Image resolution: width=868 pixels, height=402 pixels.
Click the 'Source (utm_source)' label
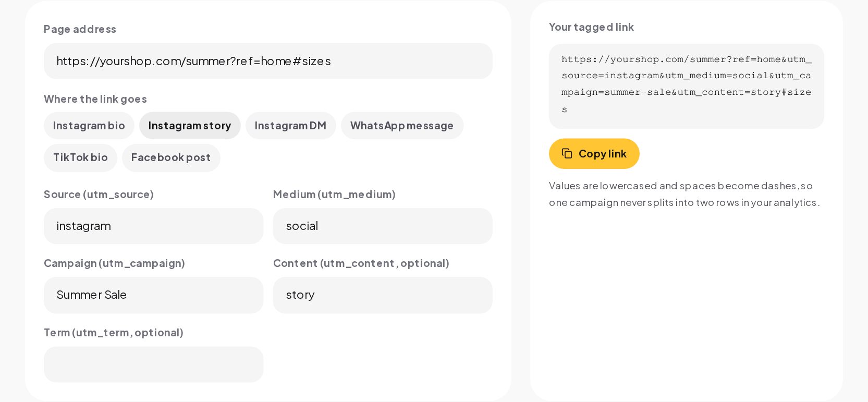(x=99, y=194)
